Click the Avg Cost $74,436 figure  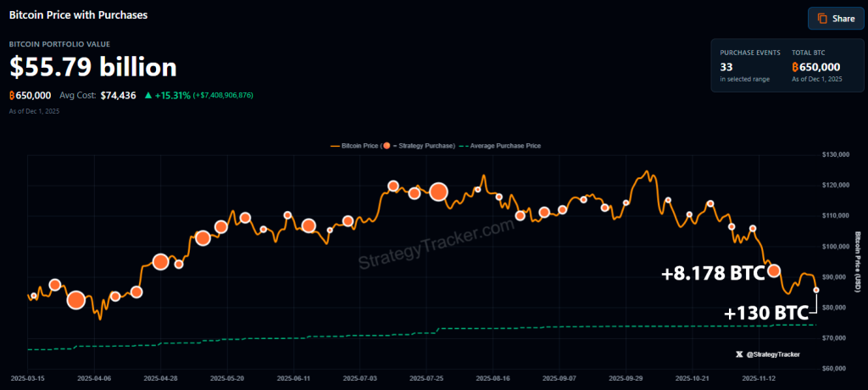click(119, 95)
